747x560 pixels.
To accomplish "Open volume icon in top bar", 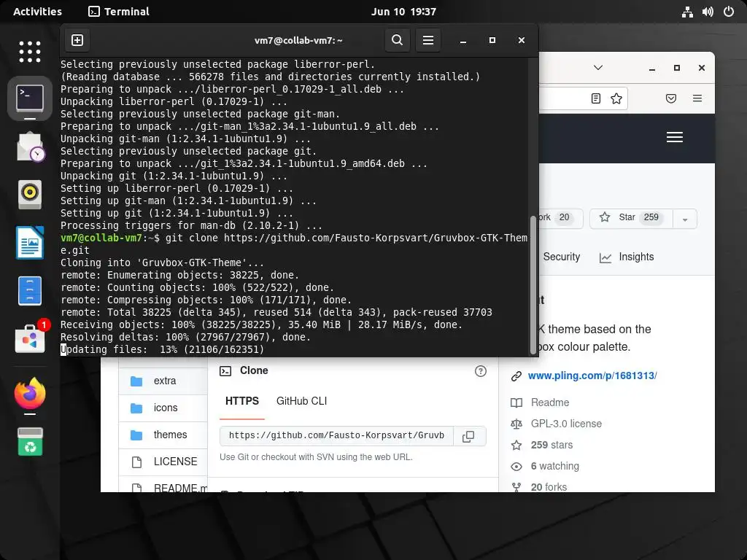I will pyautogui.click(x=708, y=12).
